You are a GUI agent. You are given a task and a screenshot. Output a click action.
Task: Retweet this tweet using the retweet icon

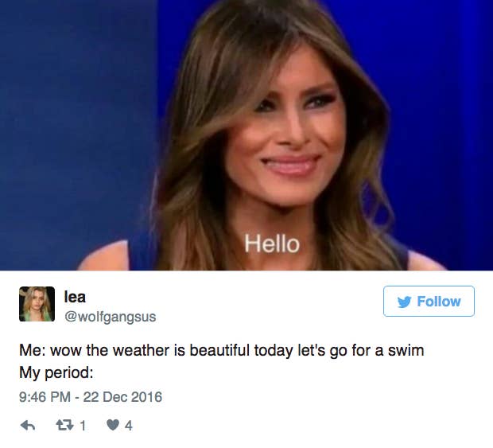pyautogui.click(x=64, y=426)
